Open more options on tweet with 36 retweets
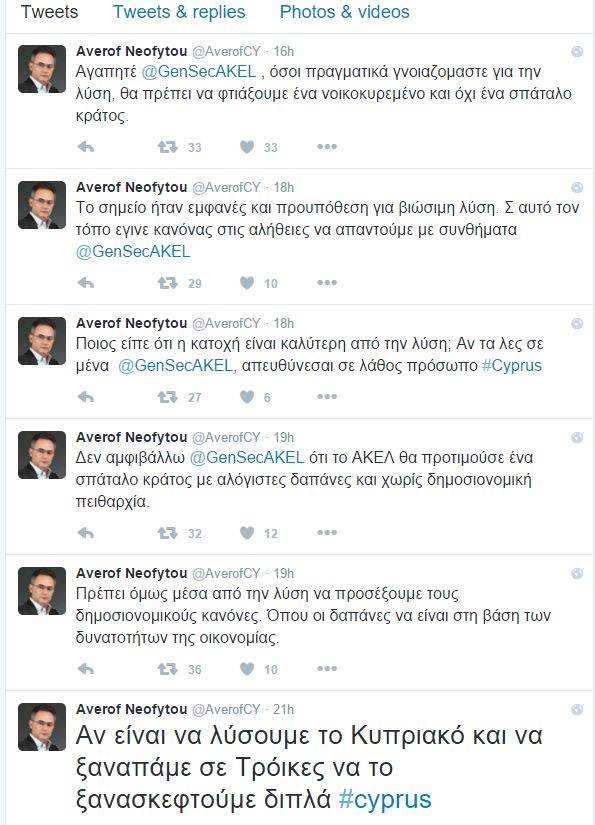Viewport: 595px width, 825px height. 327,669
